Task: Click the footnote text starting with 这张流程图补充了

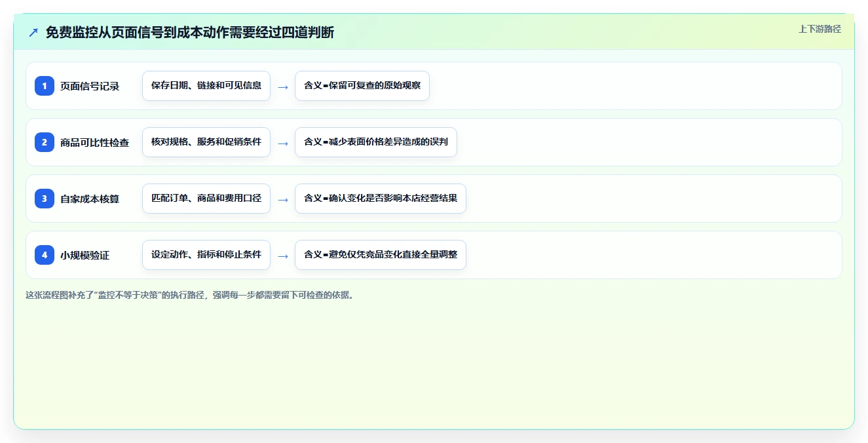Action: 191,295
